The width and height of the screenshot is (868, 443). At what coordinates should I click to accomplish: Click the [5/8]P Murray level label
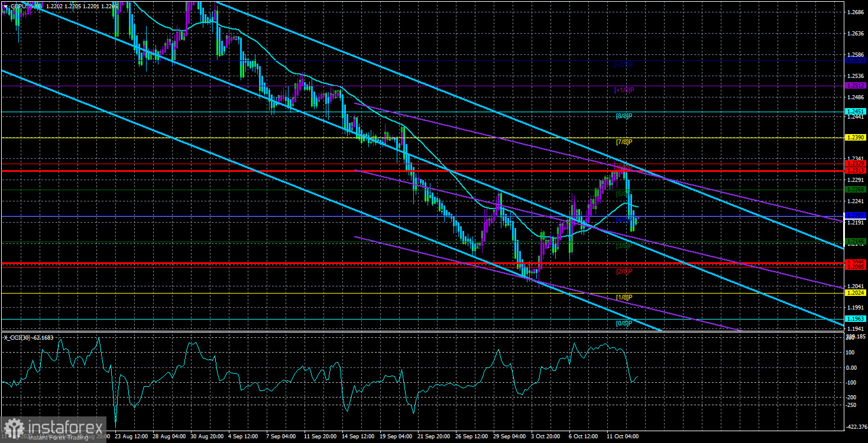624,193
